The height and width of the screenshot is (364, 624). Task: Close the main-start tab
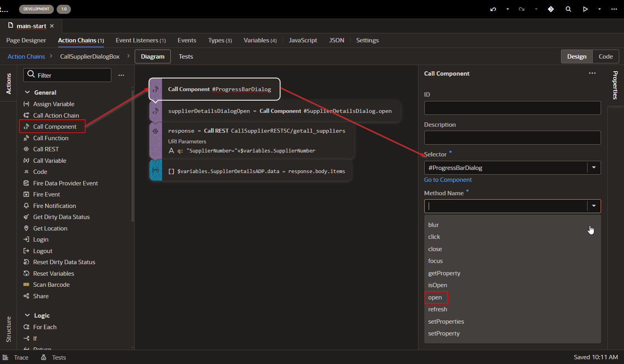point(52,26)
